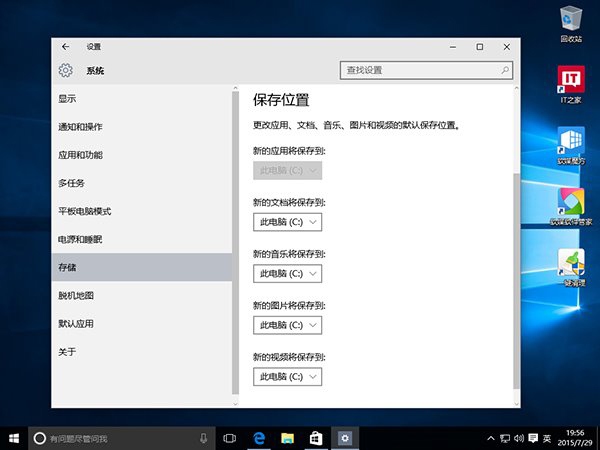
Task: Open Microsoft Edge from the taskbar
Action: (258, 438)
